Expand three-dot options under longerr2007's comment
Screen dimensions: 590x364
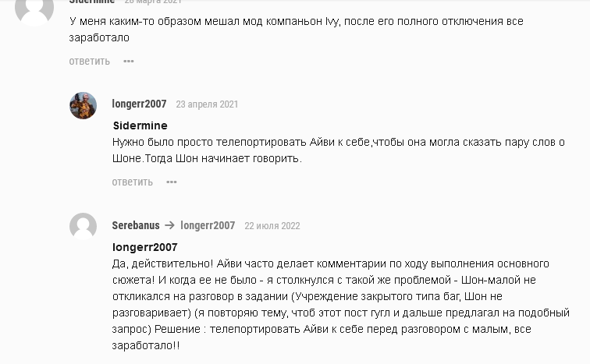point(172,182)
